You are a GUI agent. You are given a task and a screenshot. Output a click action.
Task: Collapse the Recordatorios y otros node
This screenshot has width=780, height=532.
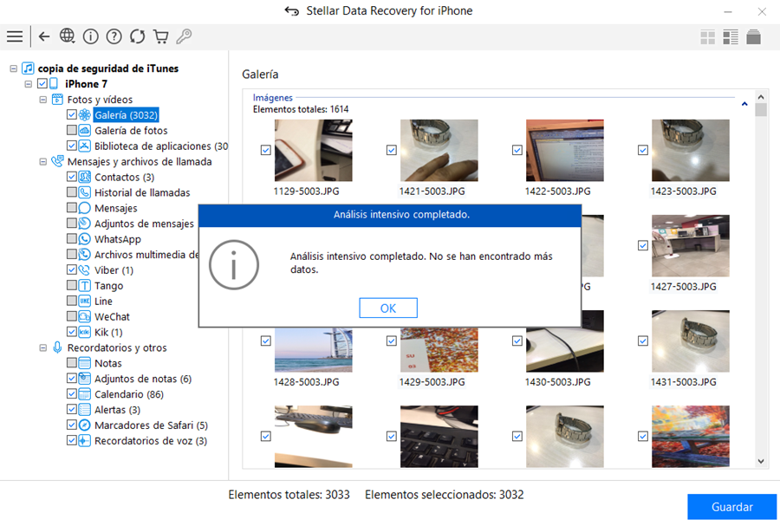click(x=43, y=347)
